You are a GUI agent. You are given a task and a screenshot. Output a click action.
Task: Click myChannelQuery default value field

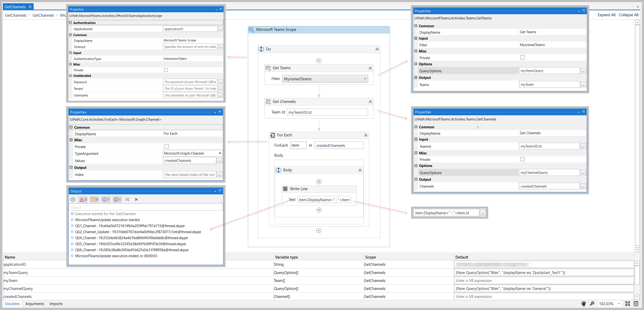coord(544,289)
